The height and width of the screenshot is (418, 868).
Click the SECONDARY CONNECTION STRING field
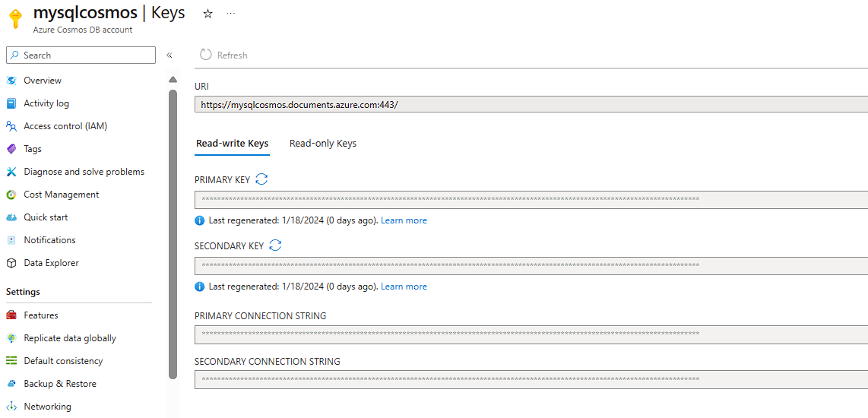531,380
